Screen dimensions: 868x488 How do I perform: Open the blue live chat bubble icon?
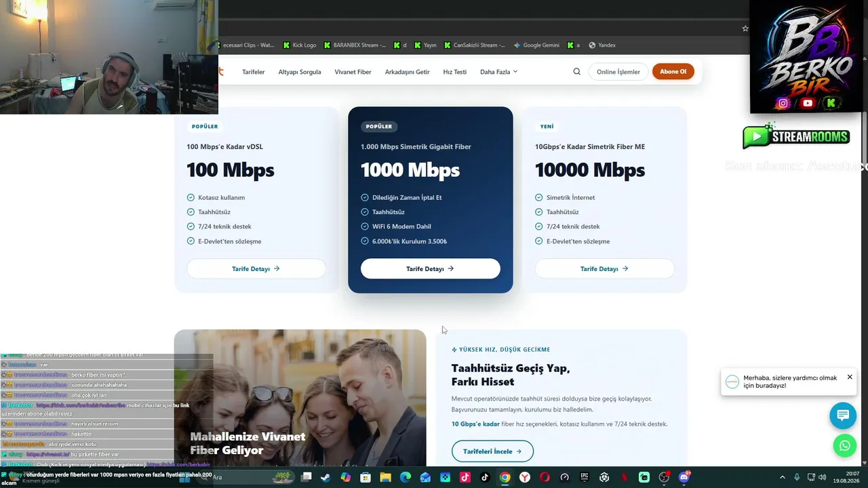pyautogui.click(x=843, y=415)
